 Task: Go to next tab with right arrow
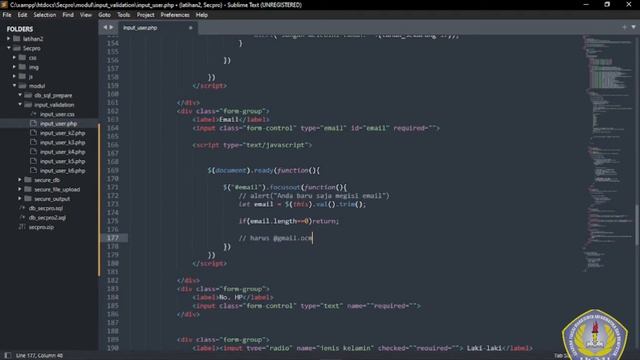111,27
